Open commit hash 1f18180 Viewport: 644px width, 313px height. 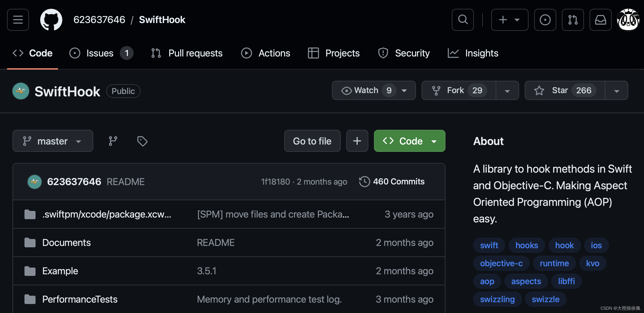[276, 182]
